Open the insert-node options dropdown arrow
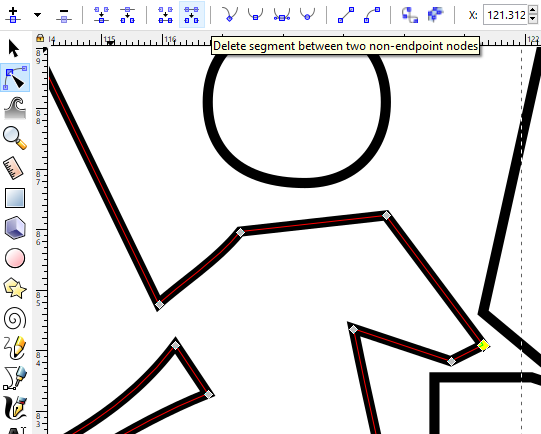Screen dimensions: 541x434 click(37, 15)
